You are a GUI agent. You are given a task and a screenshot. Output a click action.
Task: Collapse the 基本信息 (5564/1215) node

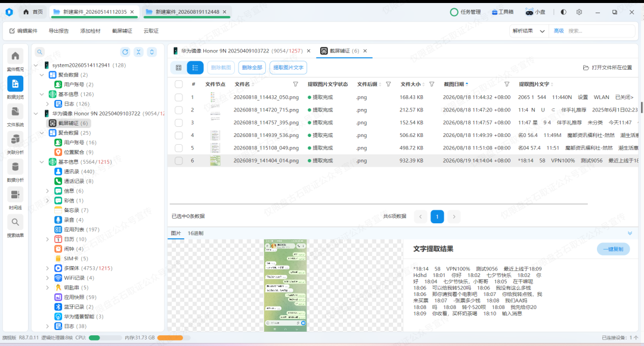coord(42,162)
